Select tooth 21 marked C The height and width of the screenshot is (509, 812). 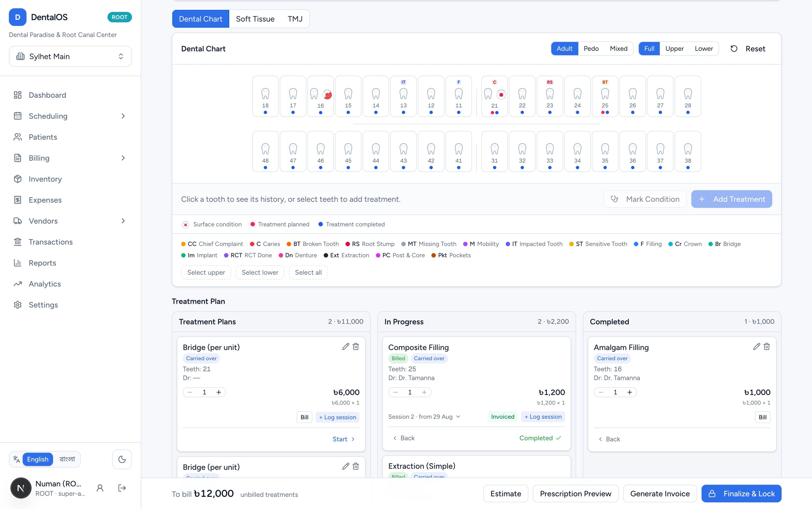494,96
